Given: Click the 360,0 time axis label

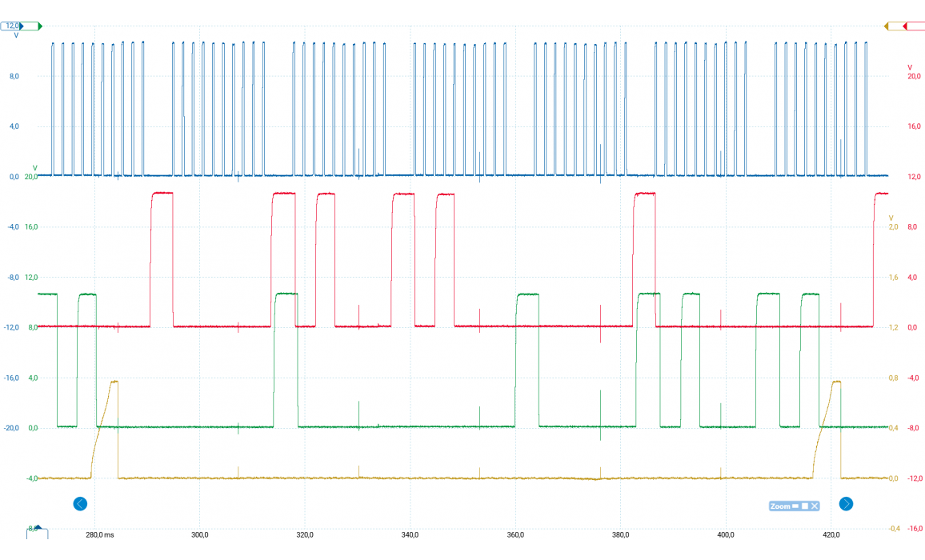Looking at the screenshot, I should coord(515,534).
